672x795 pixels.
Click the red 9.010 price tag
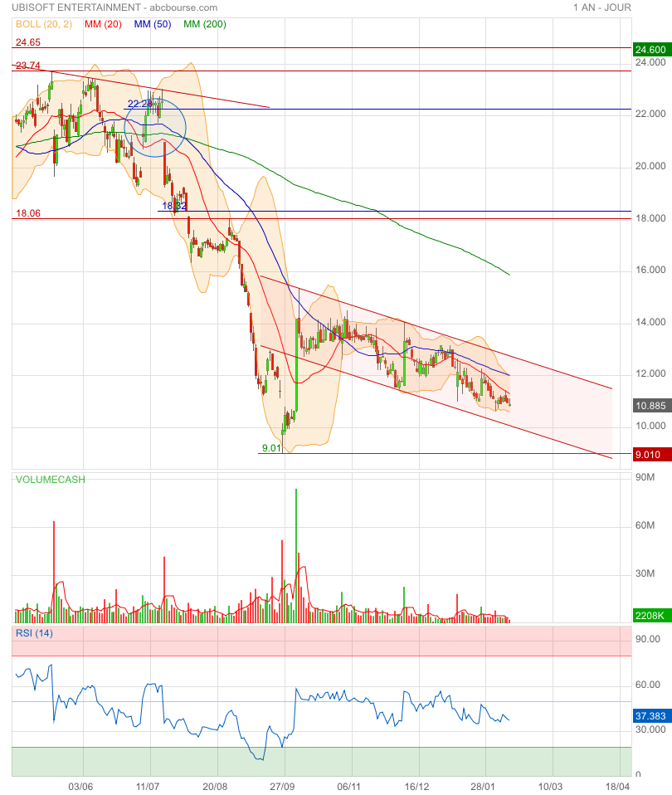click(652, 454)
